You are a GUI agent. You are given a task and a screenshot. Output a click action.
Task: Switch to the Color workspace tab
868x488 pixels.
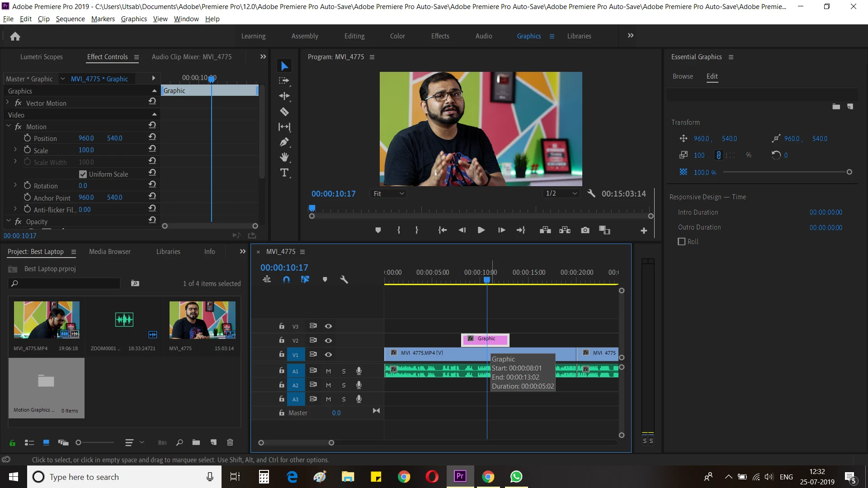tap(397, 36)
